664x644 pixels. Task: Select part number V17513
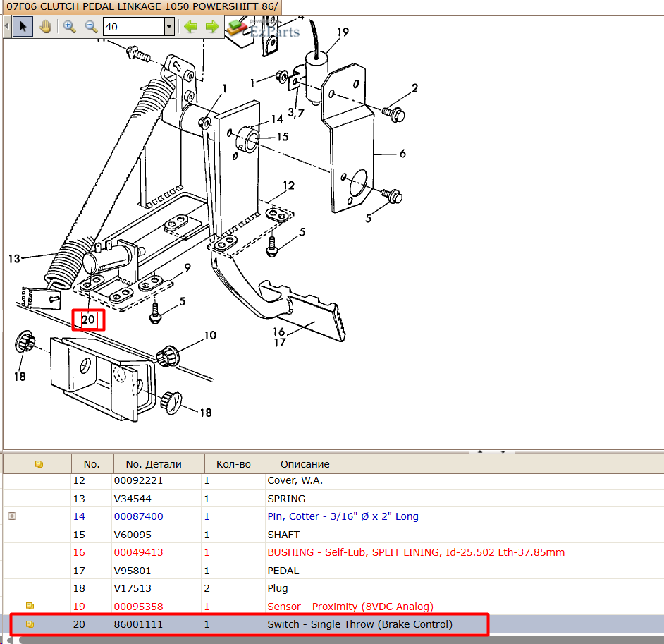(132, 588)
